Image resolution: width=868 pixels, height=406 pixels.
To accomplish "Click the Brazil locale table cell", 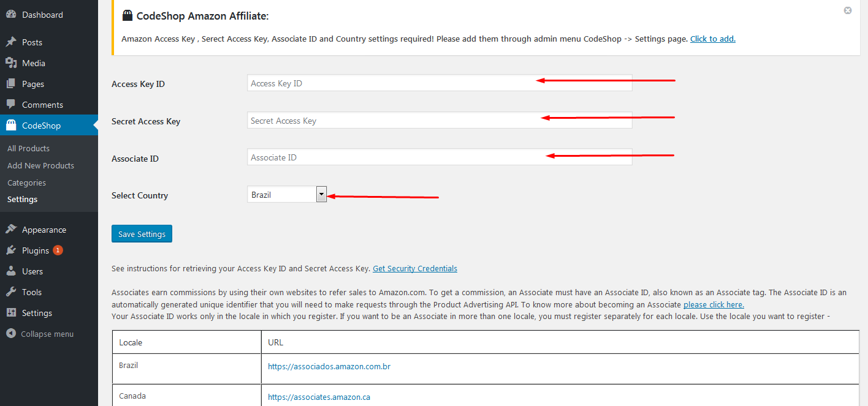I will click(x=187, y=369).
